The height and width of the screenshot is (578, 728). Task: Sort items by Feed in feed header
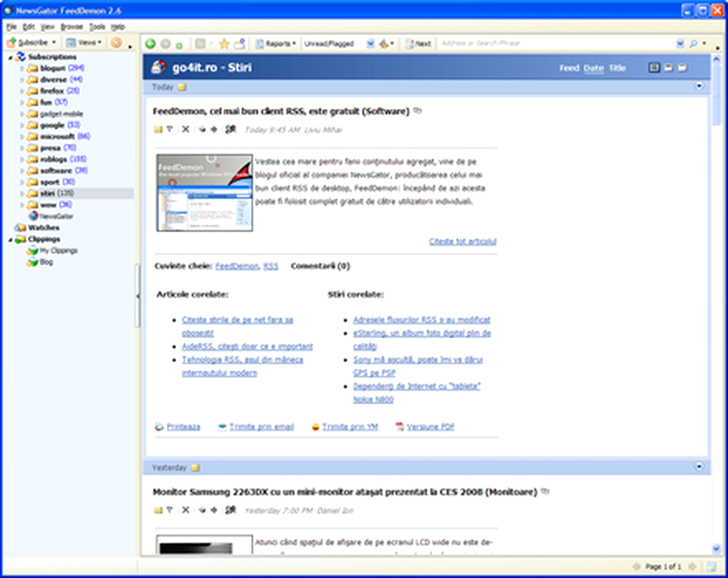coord(569,68)
